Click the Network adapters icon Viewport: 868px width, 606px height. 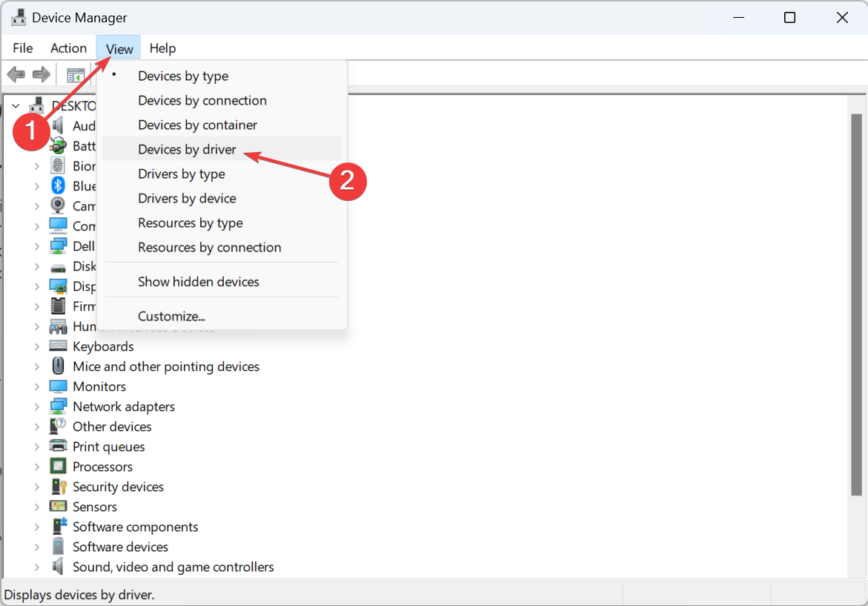tap(58, 406)
